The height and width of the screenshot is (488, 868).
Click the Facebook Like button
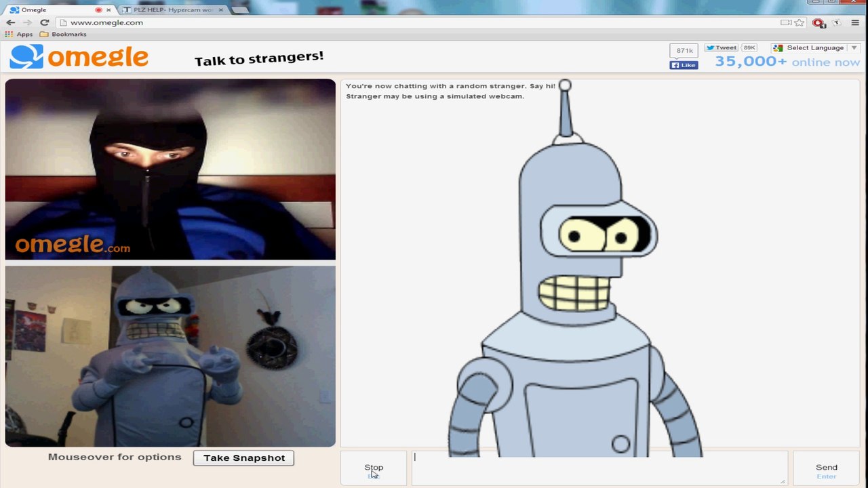click(684, 65)
